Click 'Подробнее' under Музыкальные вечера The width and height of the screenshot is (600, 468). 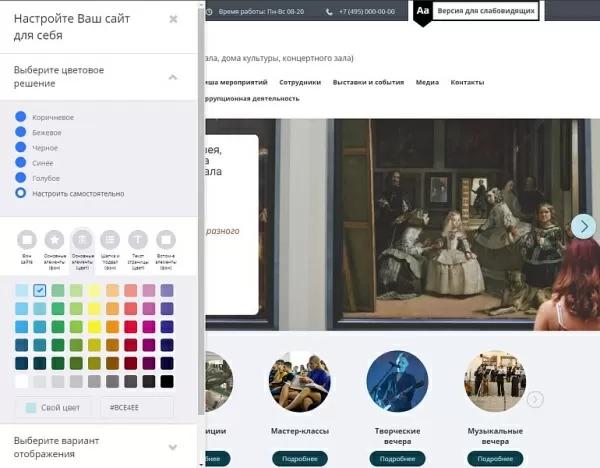click(x=495, y=458)
